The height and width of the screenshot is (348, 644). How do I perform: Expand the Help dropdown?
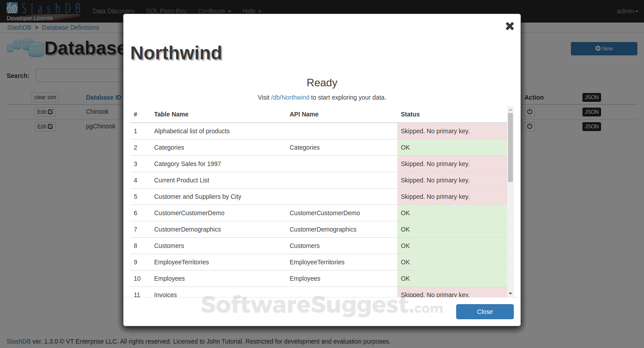click(x=252, y=11)
